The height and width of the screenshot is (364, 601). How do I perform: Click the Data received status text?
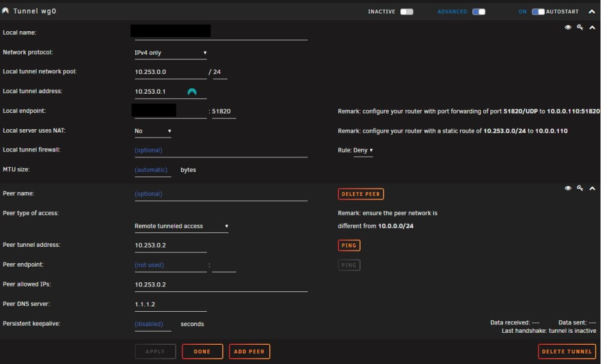point(515,323)
